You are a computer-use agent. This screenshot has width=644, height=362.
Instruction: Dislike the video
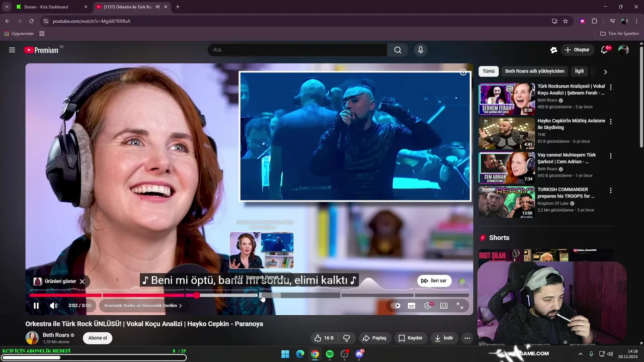coord(347,338)
